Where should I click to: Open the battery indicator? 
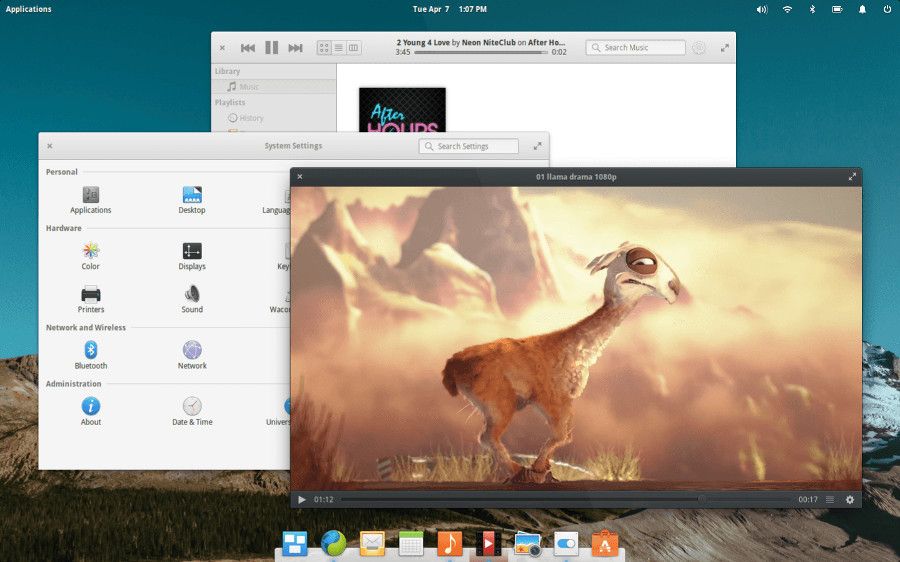click(837, 9)
